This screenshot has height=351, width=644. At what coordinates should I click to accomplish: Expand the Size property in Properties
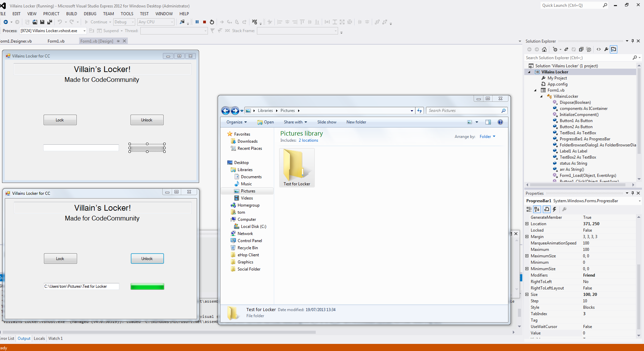point(527,295)
